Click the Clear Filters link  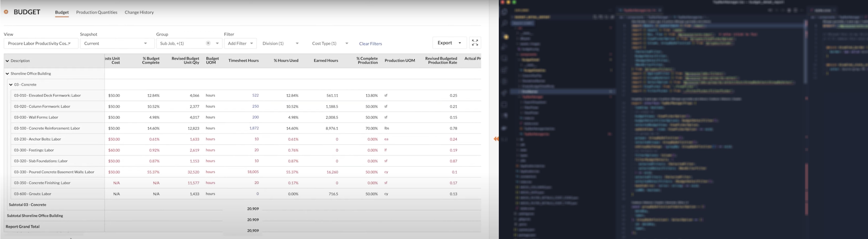pyautogui.click(x=370, y=44)
